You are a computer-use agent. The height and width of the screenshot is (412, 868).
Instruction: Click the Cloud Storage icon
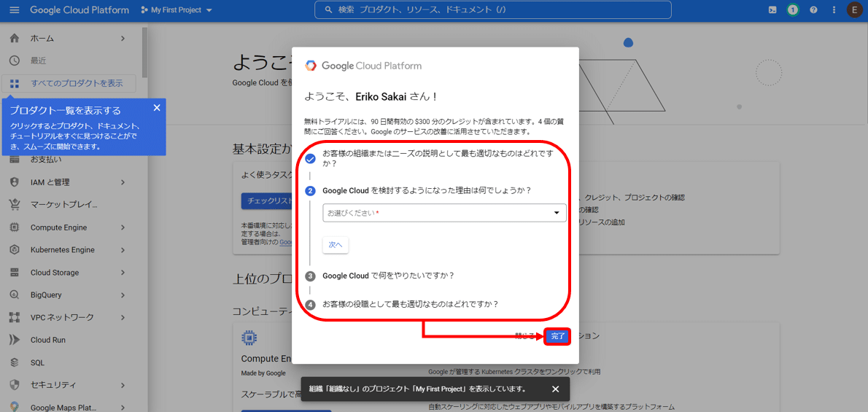(15, 273)
